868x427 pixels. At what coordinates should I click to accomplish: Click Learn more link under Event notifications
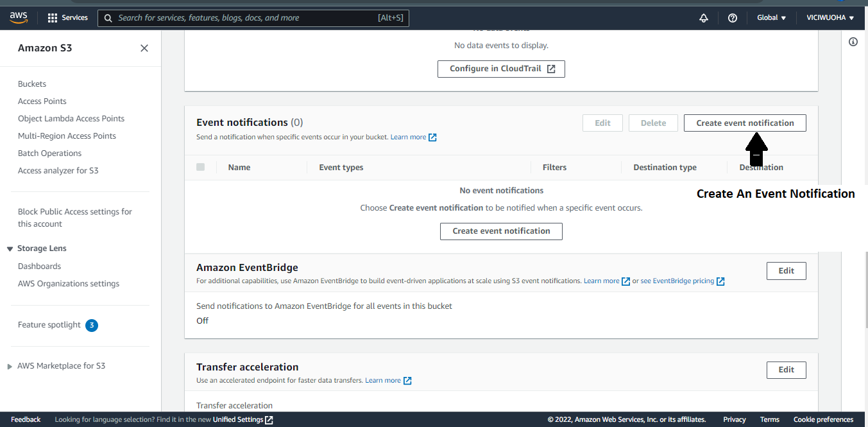[x=408, y=137]
